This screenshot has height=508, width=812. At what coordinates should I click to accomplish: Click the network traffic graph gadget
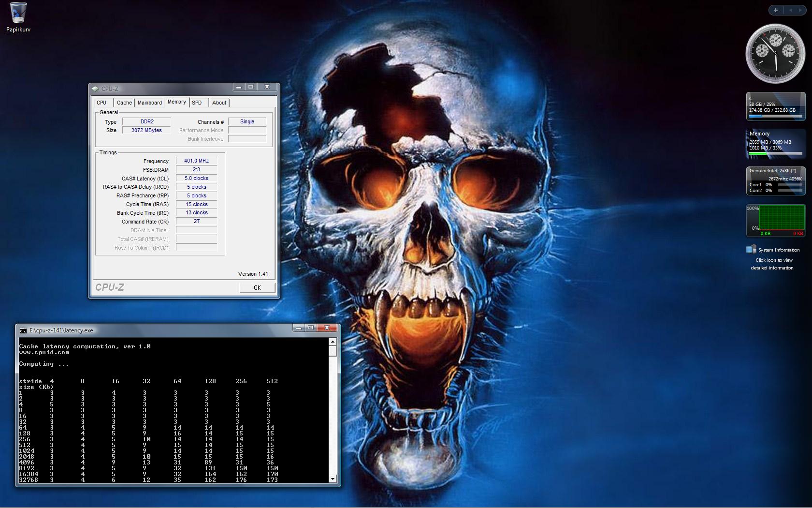tap(775, 221)
